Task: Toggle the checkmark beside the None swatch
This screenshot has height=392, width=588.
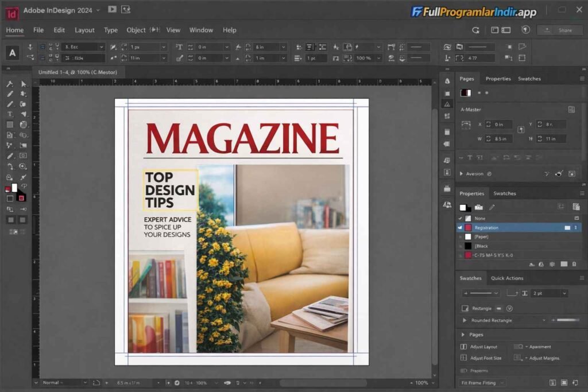Action: click(x=460, y=218)
